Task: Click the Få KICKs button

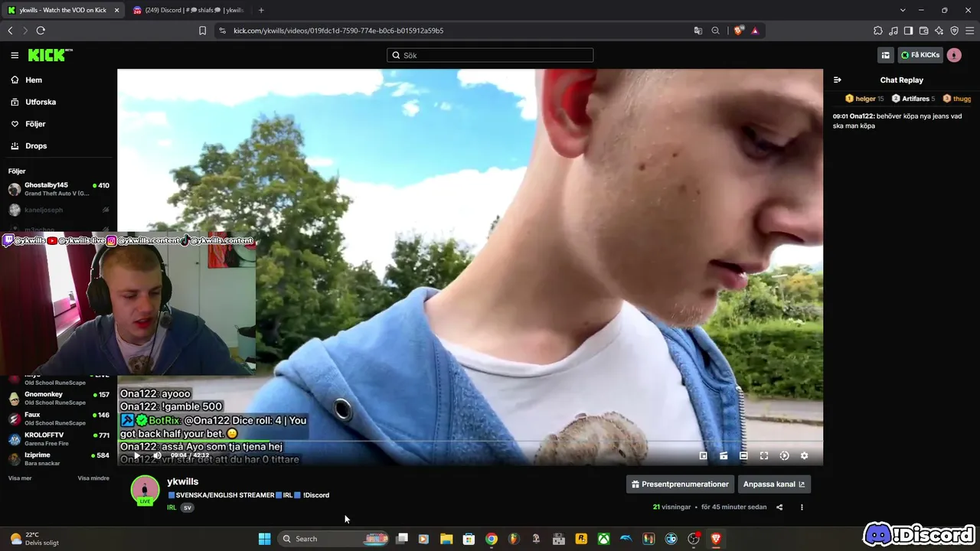Action: click(x=920, y=55)
